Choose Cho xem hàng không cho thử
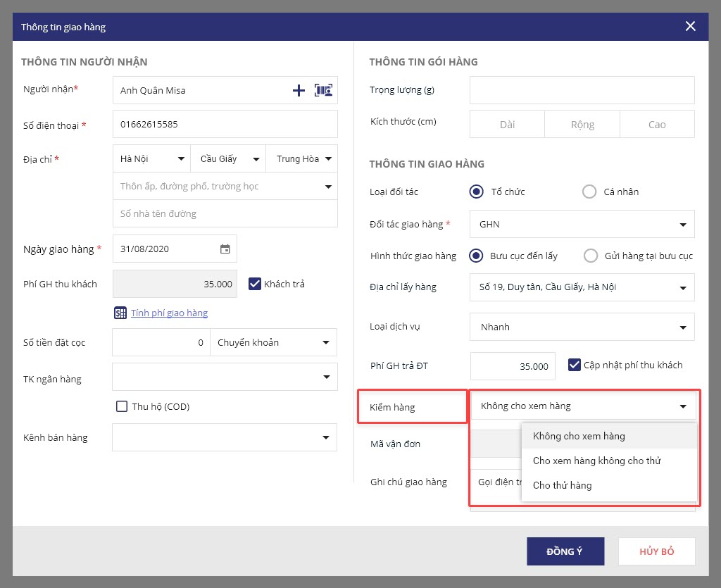Image resolution: width=721 pixels, height=588 pixels. click(596, 461)
